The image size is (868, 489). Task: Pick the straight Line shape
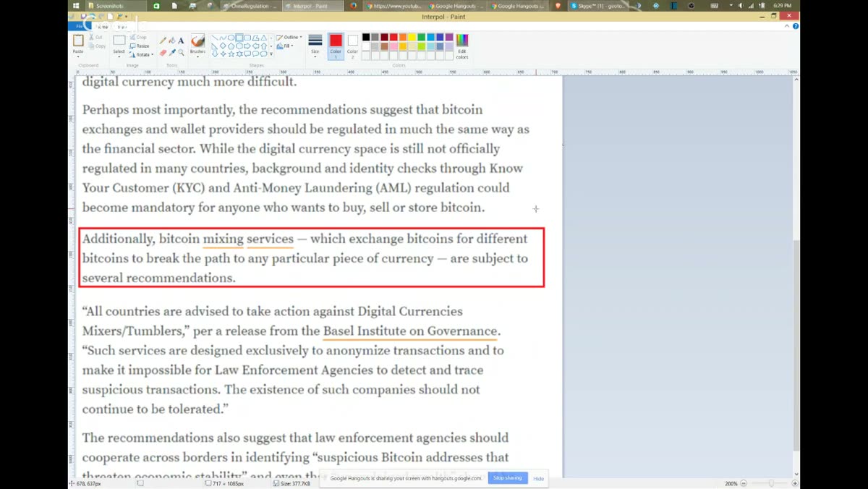[215, 37]
